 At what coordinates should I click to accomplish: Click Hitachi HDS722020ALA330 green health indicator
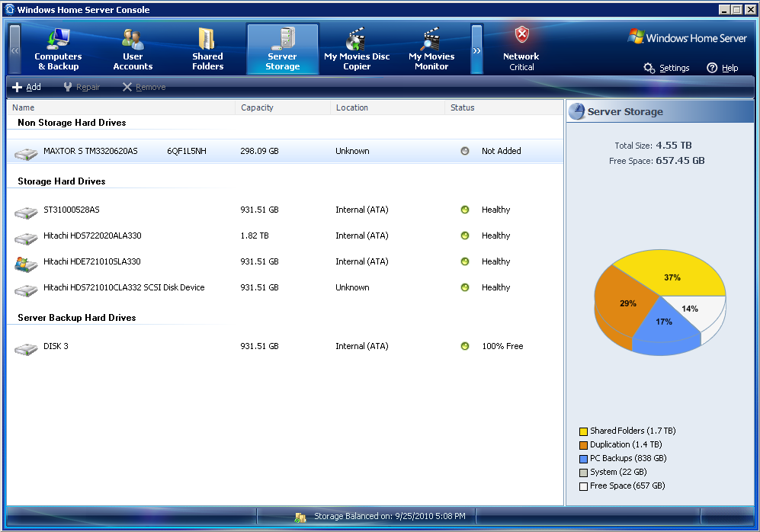[x=465, y=236]
